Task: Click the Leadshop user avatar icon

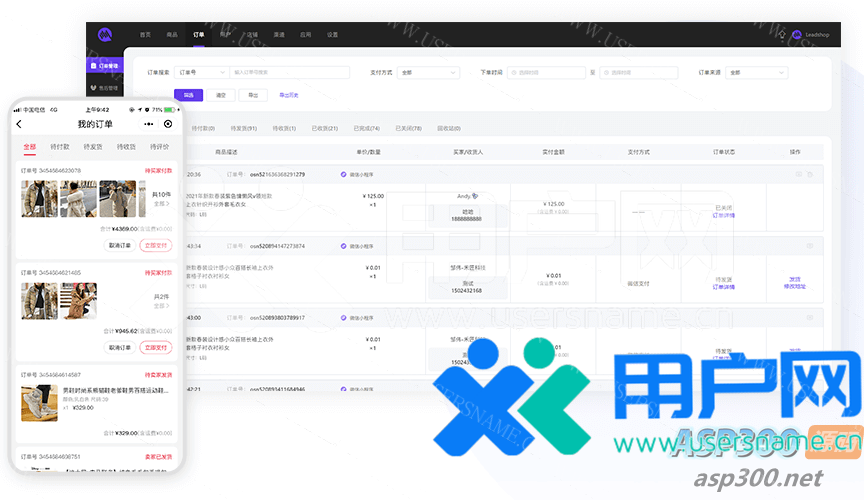Action: click(796, 34)
